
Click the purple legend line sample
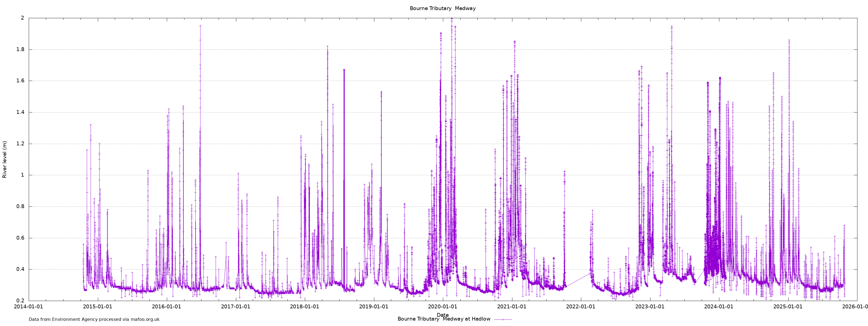coord(503,319)
